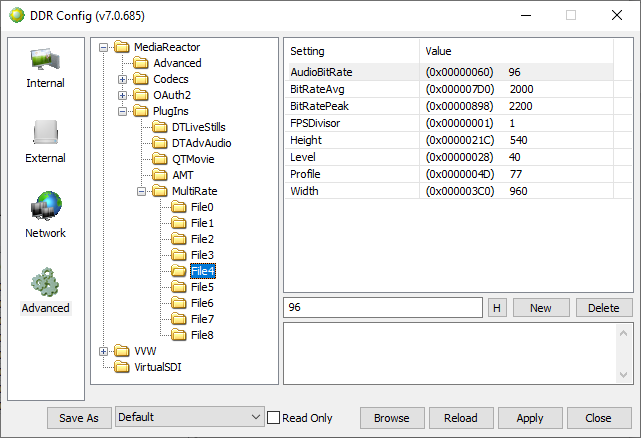The image size is (641, 438).
Task: Click the value input field showing 96
Action: (x=383, y=307)
